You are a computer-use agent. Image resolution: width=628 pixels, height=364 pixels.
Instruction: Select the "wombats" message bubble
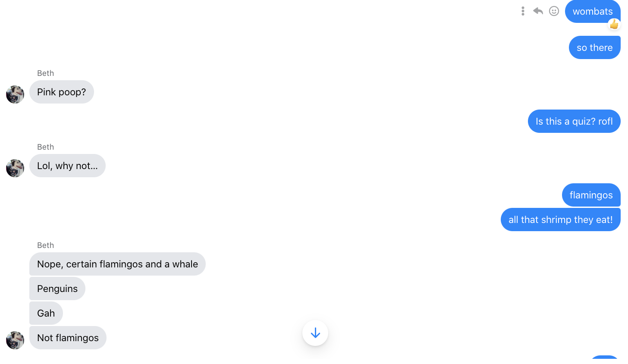pos(593,11)
